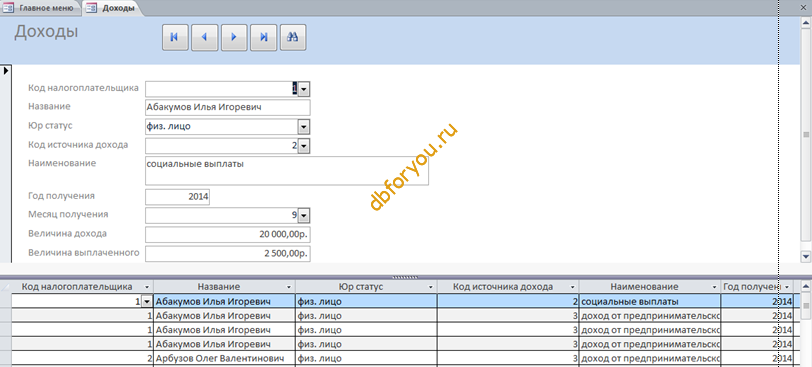Screen dimensions: 812x367
Task: Open the Наименование column filter arrow
Action: click(x=715, y=287)
